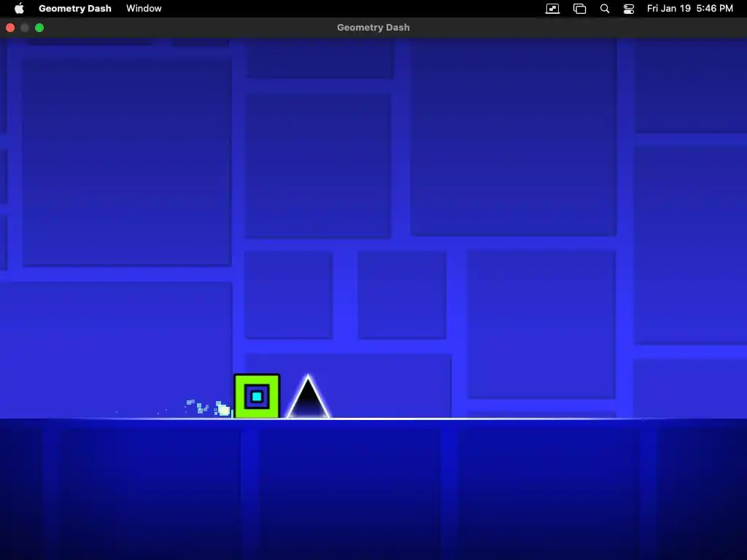Click the green full-screen window button
The height and width of the screenshot is (560, 747).
[x=39, y=28]
